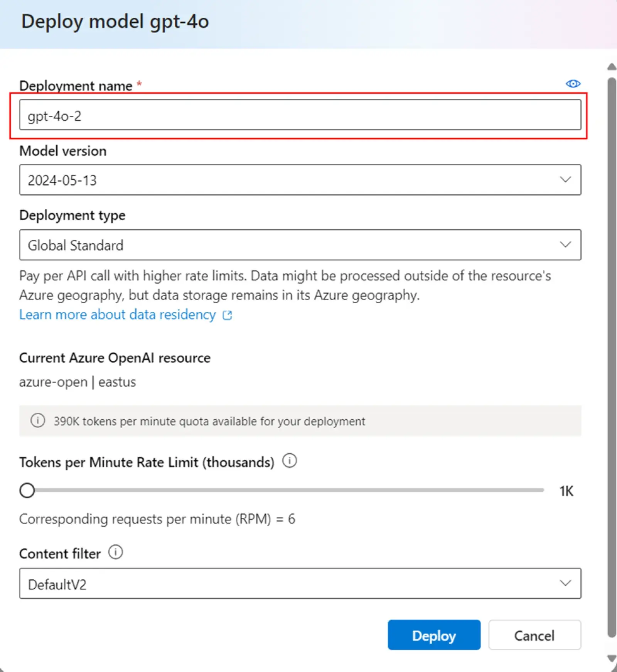Image resolution: width=617 pixels, height=672 pixels.
Task: Click info icon next to Tokens per Minute
Action: click(x=290, y=461)
